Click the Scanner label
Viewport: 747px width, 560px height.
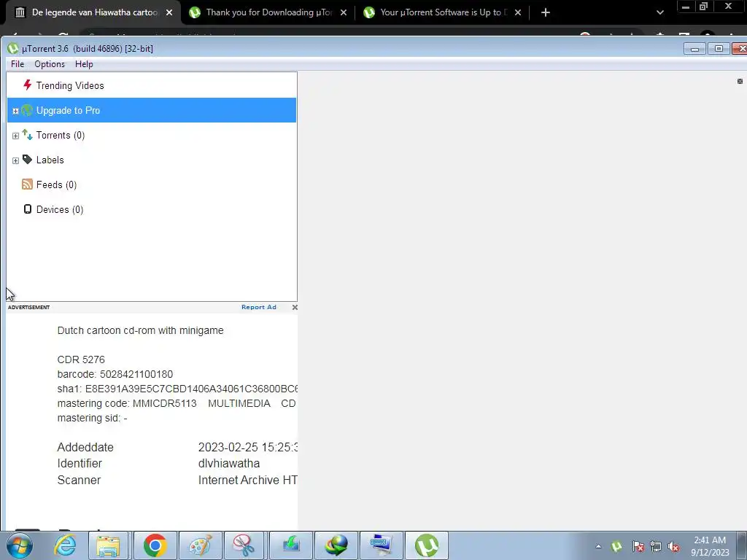(79, 480)
